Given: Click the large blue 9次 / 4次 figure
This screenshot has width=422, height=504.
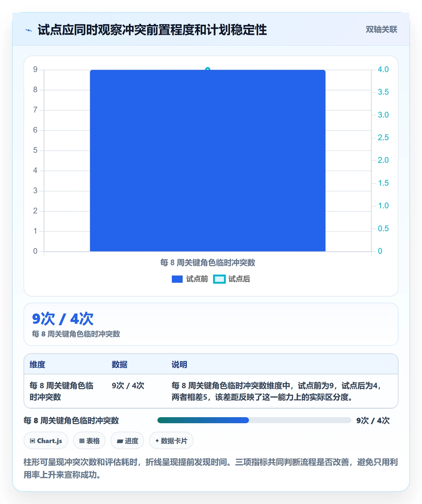Looking at the screenshot, I should click(63, 319).
